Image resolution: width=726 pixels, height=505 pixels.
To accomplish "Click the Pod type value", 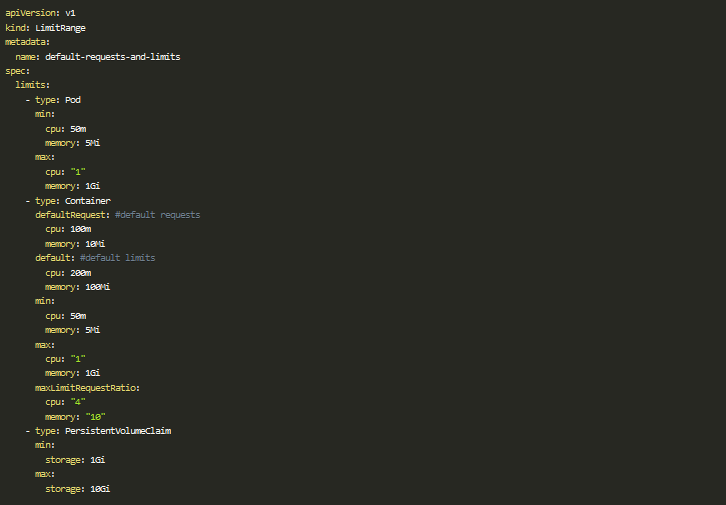I will 73,100.
